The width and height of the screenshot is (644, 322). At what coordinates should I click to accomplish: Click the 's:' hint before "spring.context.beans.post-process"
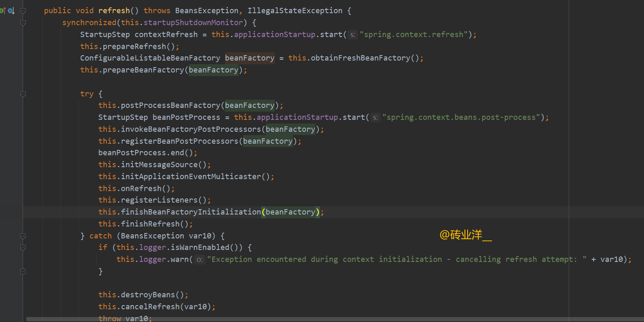click(375, 118)
